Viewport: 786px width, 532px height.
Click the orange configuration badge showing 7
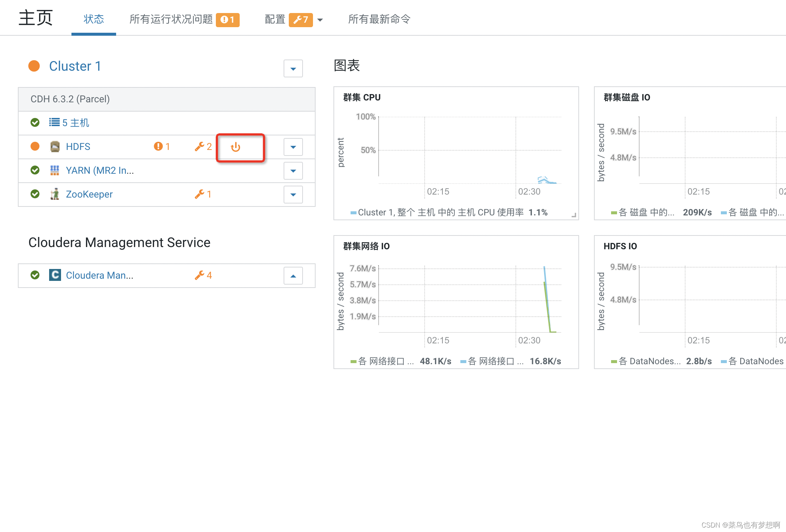click(301, 20)
